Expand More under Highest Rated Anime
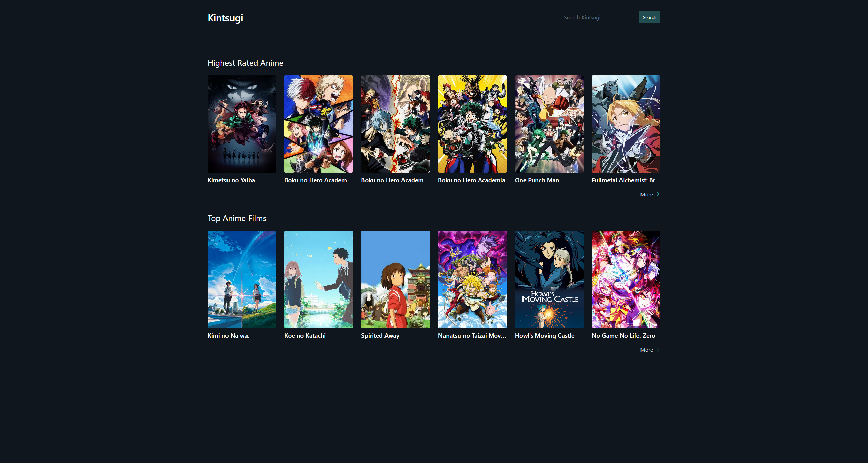The image size is (868, 463). (x=646, y=195)
